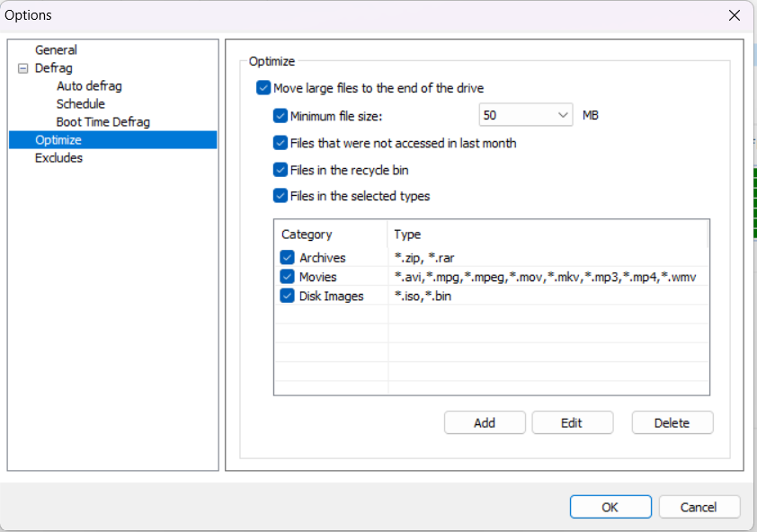The width and height of the screenshot is (757, 532).
Task: Collapse the Defrag tree node
Action: point(22,68)
